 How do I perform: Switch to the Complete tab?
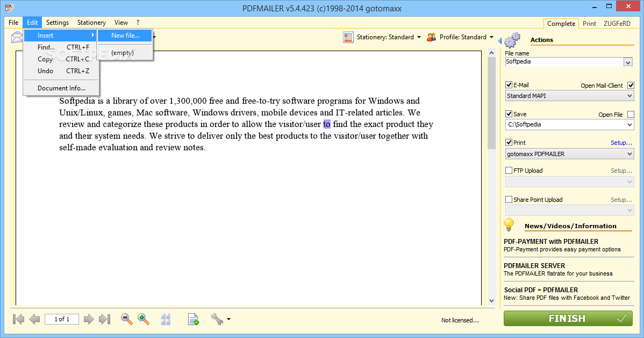[x=561, y=24]
